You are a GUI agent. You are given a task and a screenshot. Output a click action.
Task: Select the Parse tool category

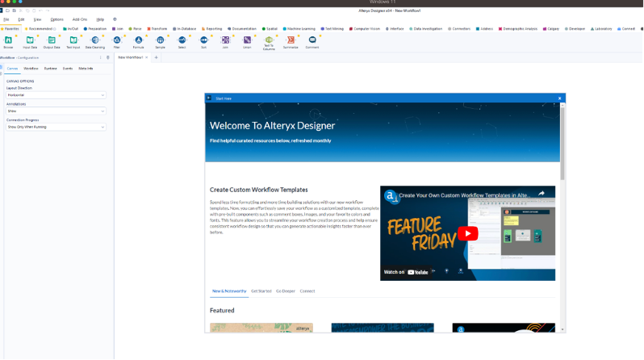pos(135,29)
